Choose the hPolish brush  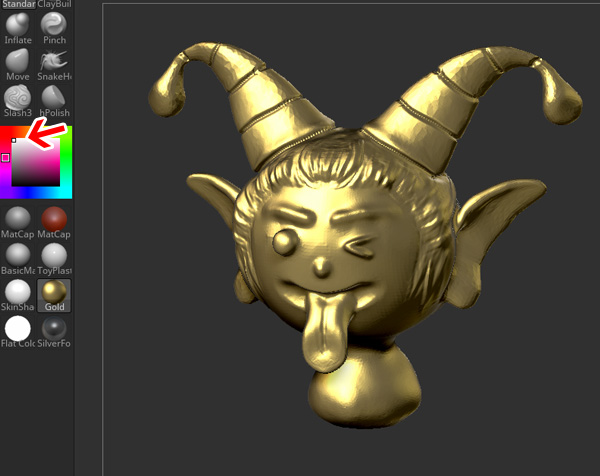(54, 98)
